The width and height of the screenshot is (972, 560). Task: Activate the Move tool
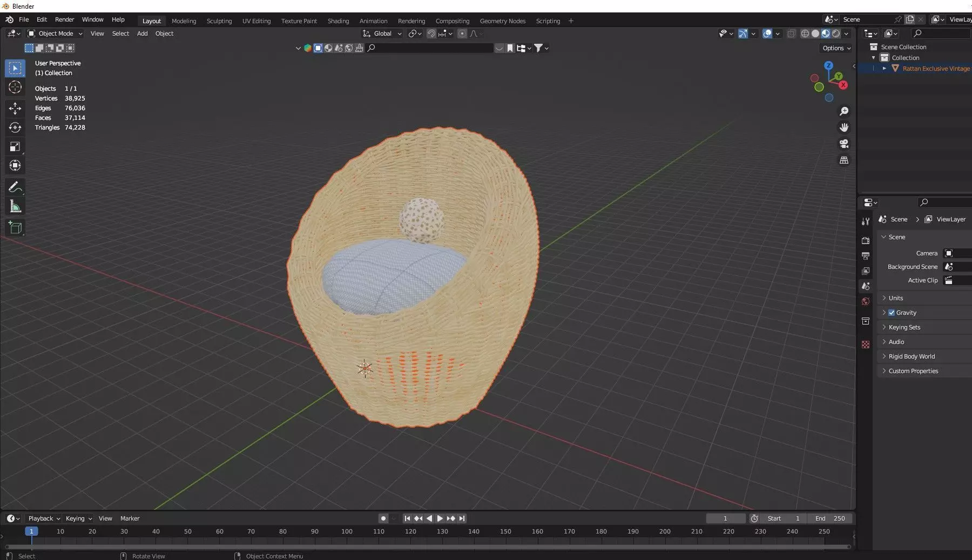pyautogui.click(x=15, y=109)
